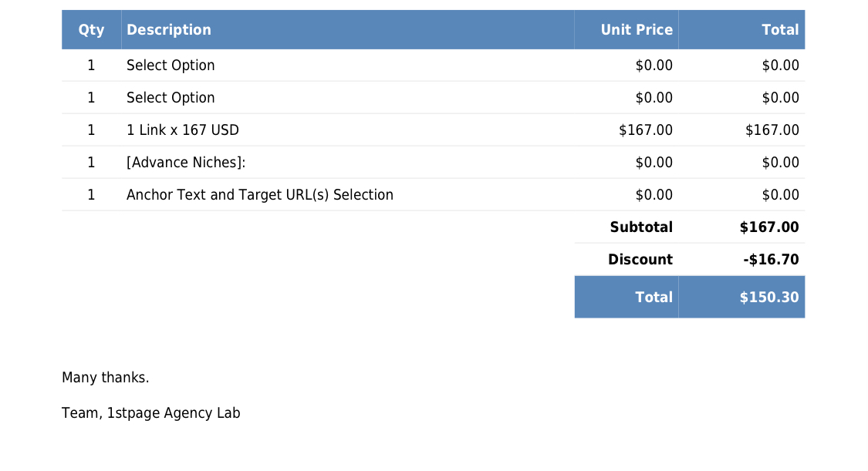Click the Discount label
868x471 pixels.
click(x=640, y=260)
